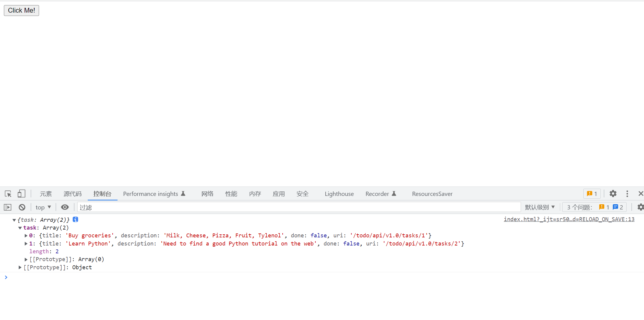The width and height of the screenshot is (644, 320).
Task: Expand [[Prototype]]: Array(0) node
Action: point(26,259)
